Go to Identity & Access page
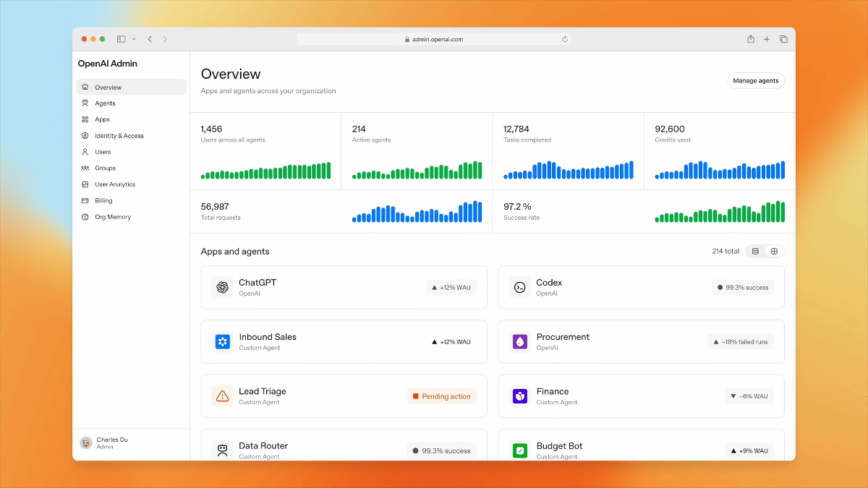 coord(119,136)
